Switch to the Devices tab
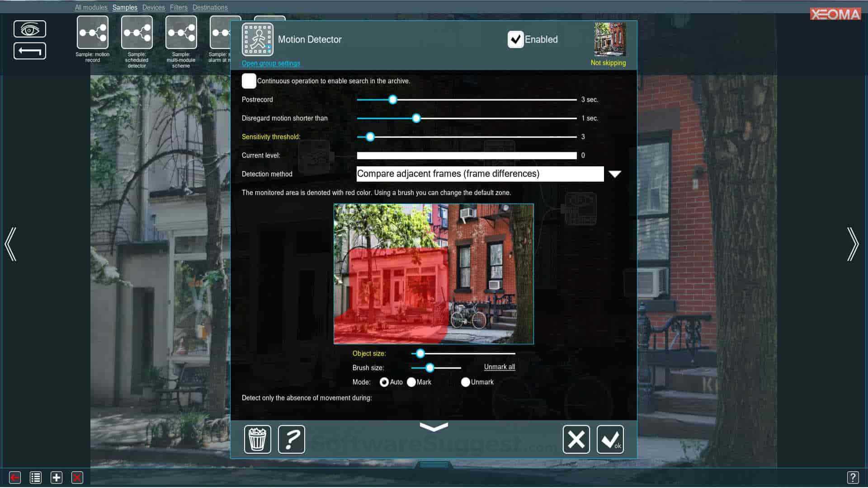The image size is (868, 488). point(154,7)
